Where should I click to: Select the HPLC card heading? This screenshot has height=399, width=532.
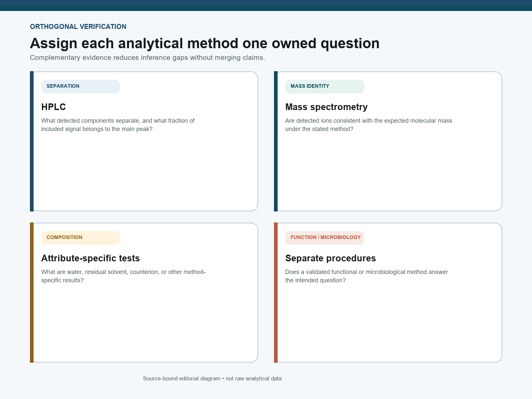pyautogui.click(x=54, y=107)
